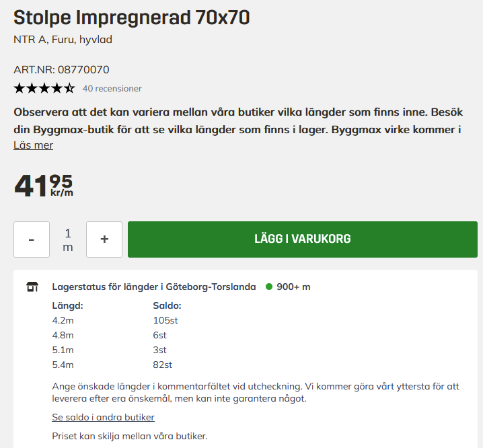Click the 41.95 kr/m price

click(44, 186)
